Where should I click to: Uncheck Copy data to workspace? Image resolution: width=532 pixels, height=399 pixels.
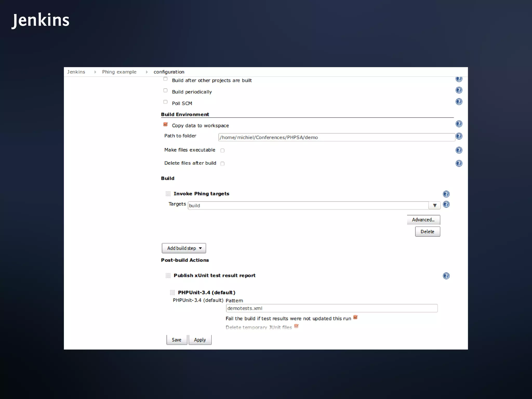click(165, 124)
